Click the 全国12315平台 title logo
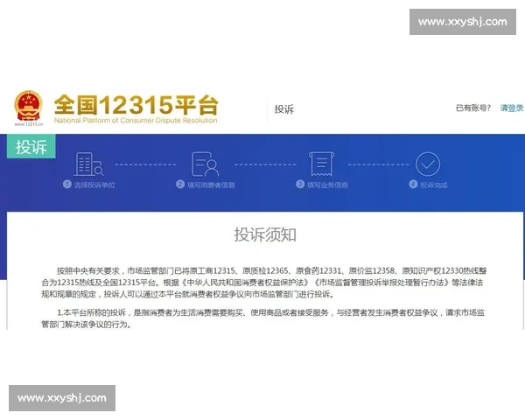Viewport: 525px width, 420px height. point(136,105)
